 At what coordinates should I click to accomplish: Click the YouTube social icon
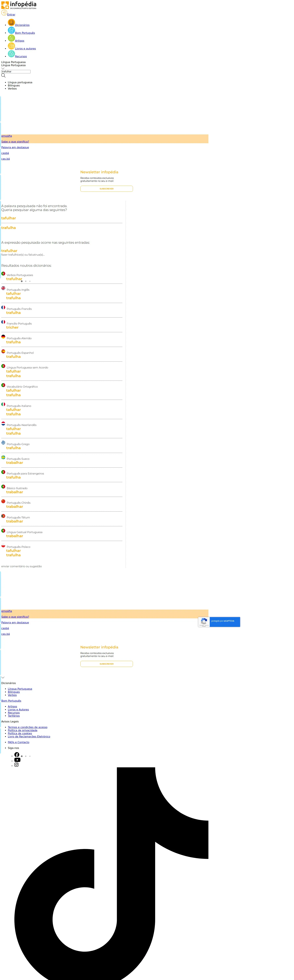[17, 760]
